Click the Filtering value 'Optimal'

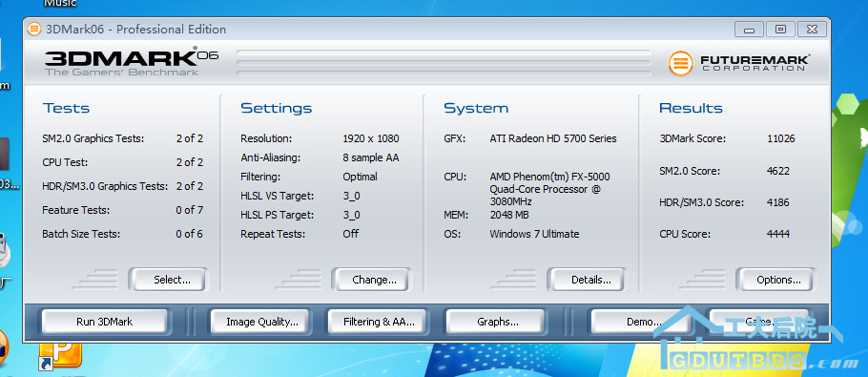tap(360, 177)
